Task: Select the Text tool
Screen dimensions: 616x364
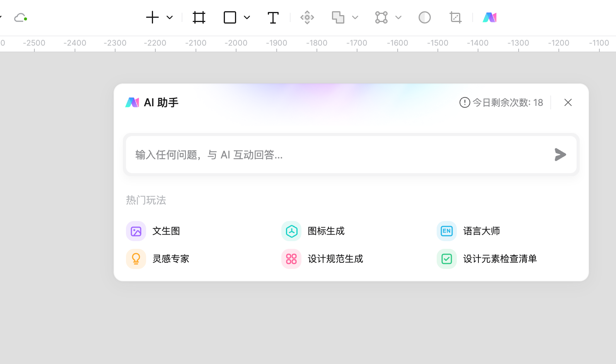Action: click(273, 17)
